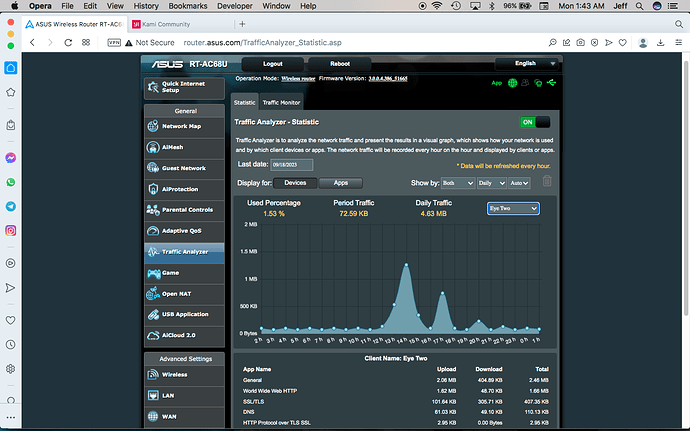The width and height of the screenshot is (690, 431).
Task: Click the Wireless router operation mode link
Action: 298,79
